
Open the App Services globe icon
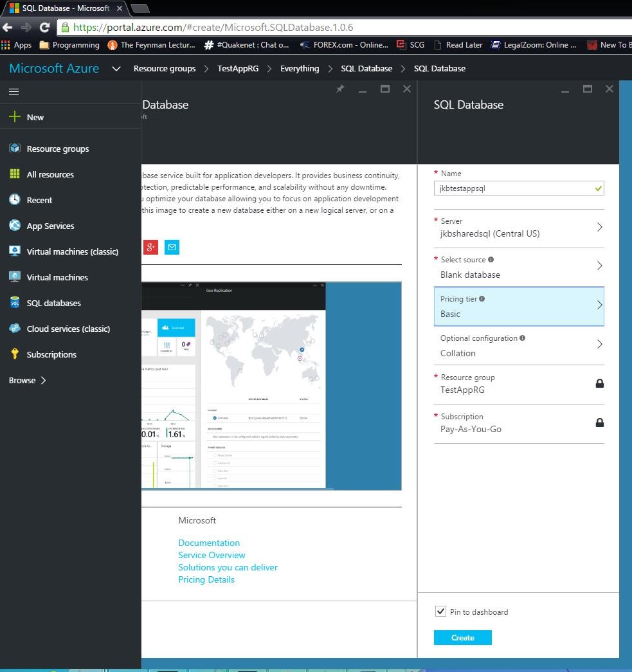click(15, 226)
